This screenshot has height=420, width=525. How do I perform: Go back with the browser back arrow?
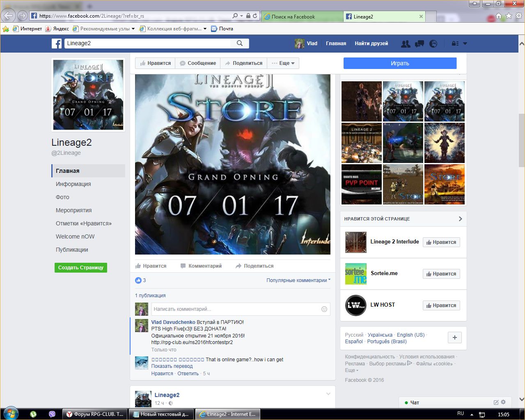pos(8,16)
